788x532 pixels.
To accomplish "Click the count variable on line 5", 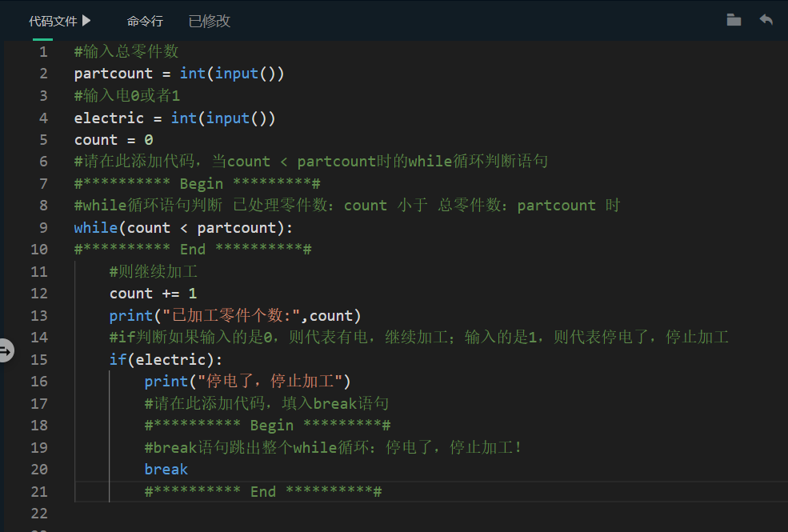I will [x=94, y=139].
